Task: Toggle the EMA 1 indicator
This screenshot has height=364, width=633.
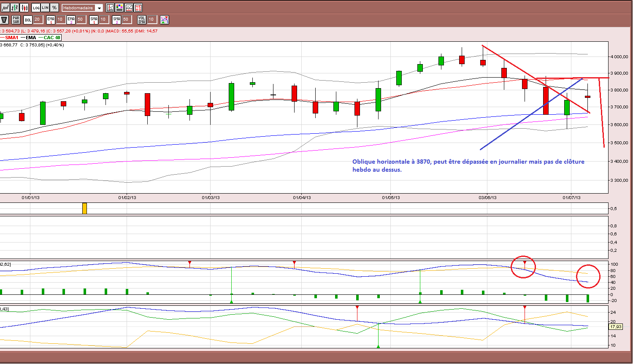Action: click(51, 19)
